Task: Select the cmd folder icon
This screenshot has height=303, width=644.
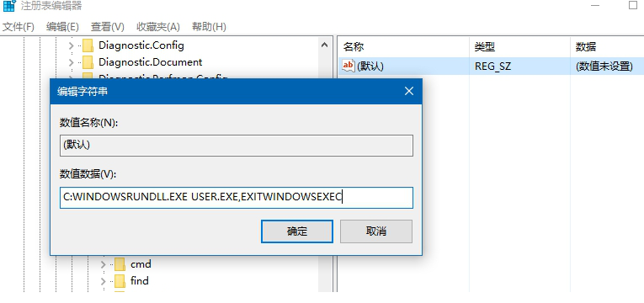Action: [x=120, y=264]
